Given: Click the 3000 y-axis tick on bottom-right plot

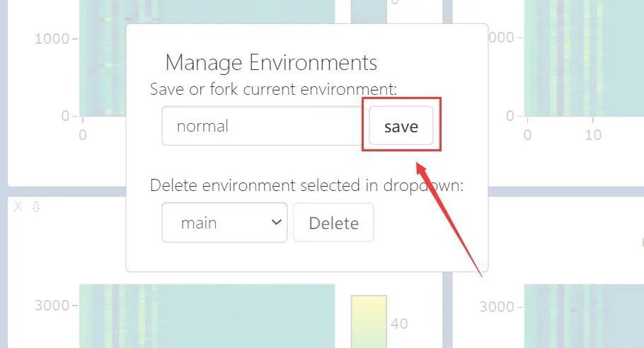Looking at the screenshot, I should (497, 306).
